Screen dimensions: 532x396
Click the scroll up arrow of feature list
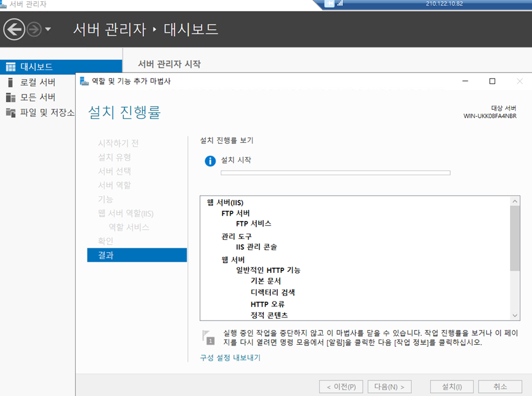point(515,202)
